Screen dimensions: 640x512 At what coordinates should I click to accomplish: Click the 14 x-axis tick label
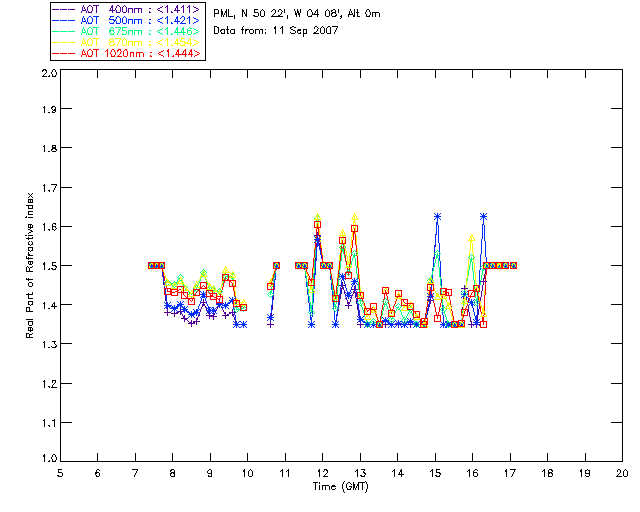pos(398,473)
